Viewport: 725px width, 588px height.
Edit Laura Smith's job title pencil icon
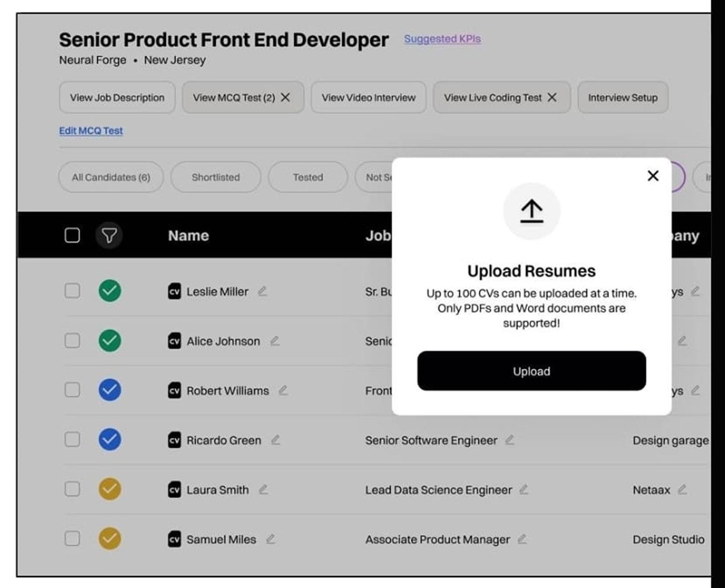525,490
